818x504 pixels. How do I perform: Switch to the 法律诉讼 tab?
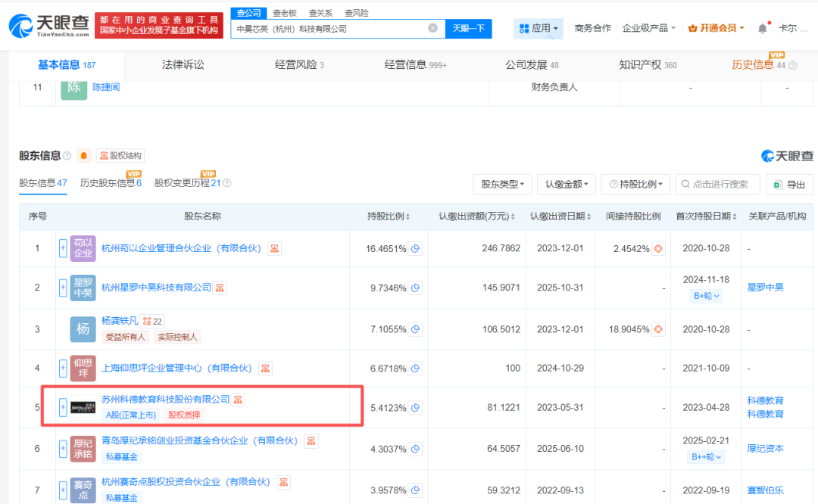point(183,65)
